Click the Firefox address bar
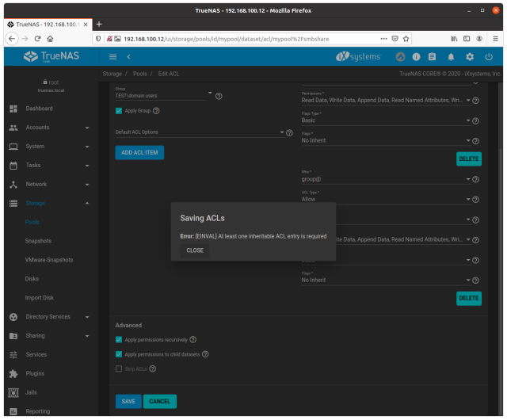Screen dimensions: 507x420 tap(238, 38)
